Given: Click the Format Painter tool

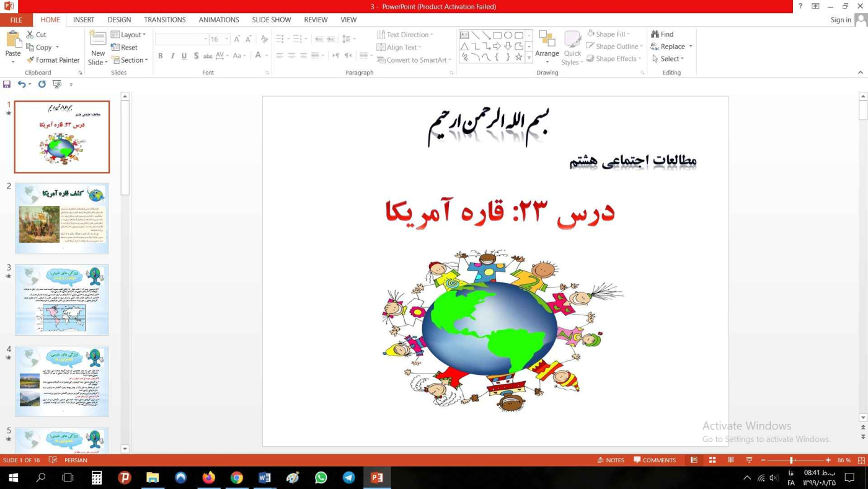Looking at the screenshot, I should (x=53, y=60).
